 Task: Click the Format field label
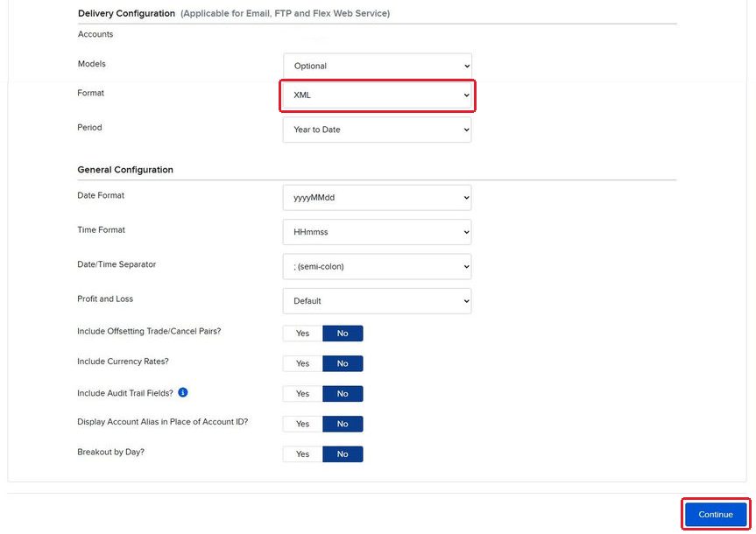(90, 93)
